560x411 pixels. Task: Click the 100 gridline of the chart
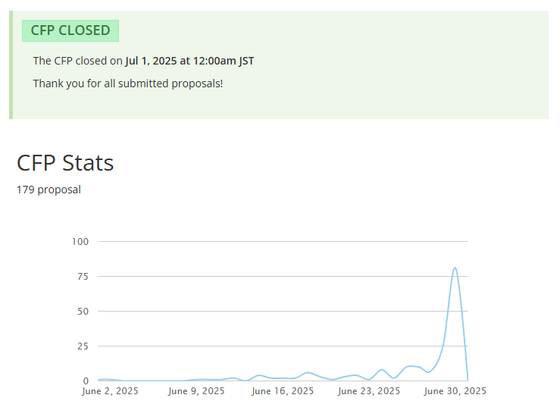tap(283, 241)
